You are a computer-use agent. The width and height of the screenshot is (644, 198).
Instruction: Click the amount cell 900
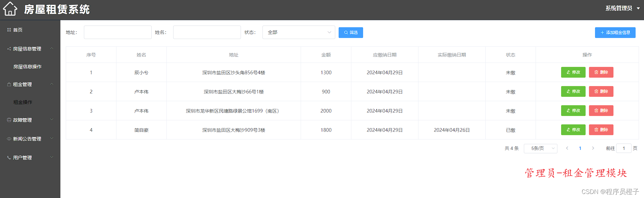pyautogui.click(x=326, y=92)
